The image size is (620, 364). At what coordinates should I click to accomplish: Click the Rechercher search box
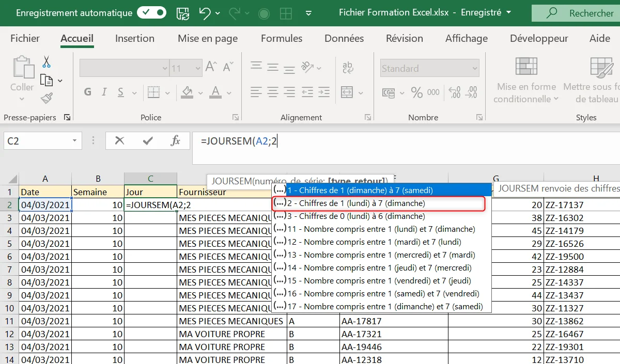point(576,13)
